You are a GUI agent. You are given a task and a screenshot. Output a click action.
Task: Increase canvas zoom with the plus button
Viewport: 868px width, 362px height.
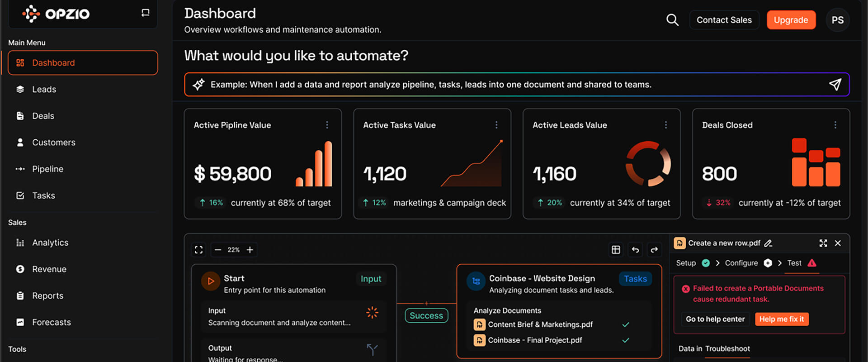(x=250, y=250)
